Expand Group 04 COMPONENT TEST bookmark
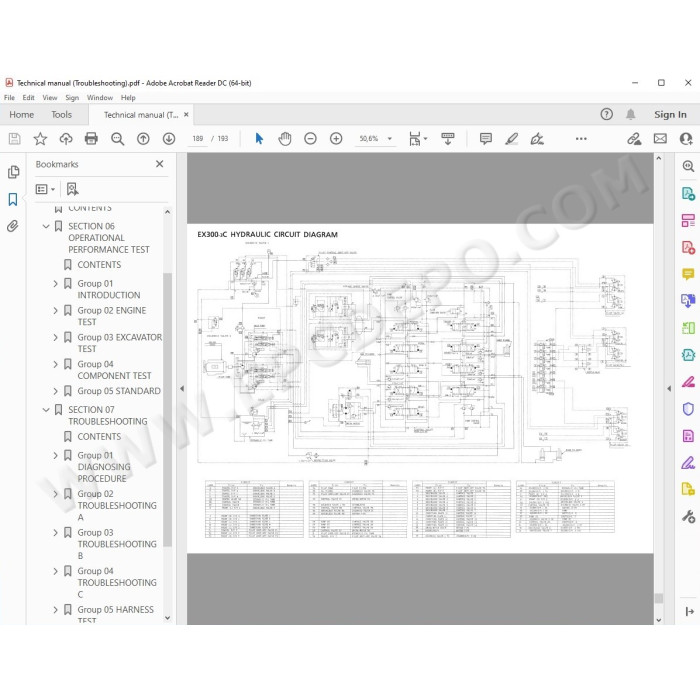 (x=55, y=364)
